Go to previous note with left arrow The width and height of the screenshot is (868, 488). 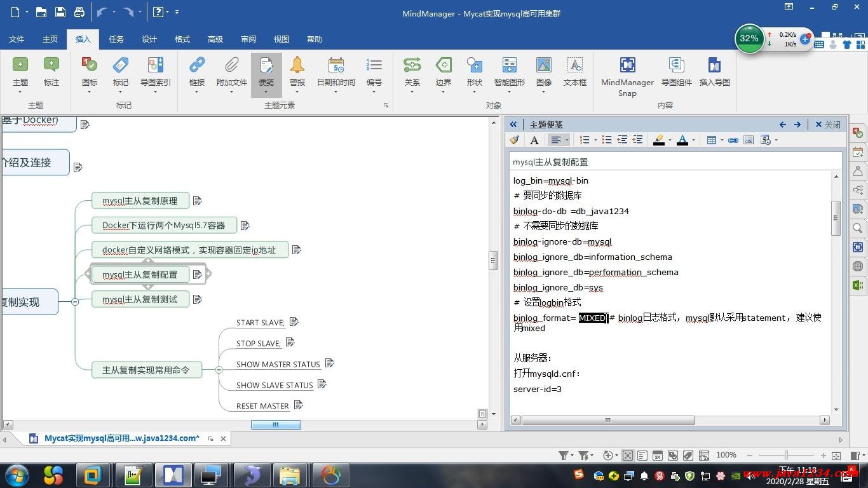[x=783, y=125]
